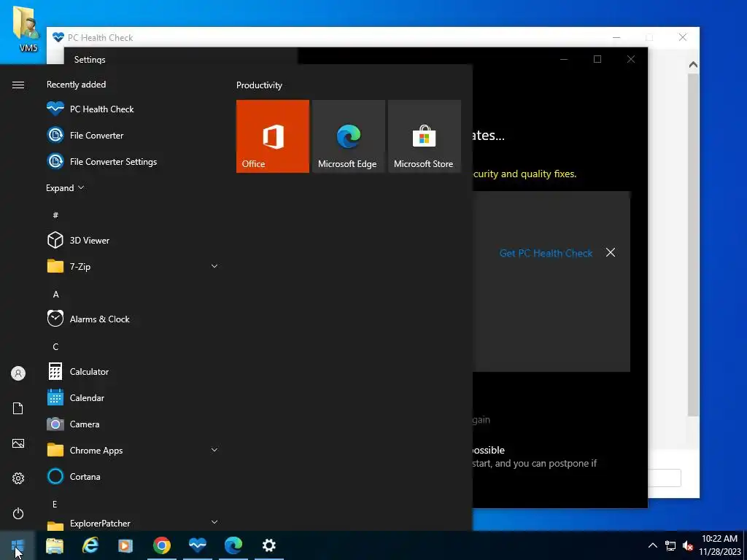
Task: Click the C letter header
Action: 55,346
